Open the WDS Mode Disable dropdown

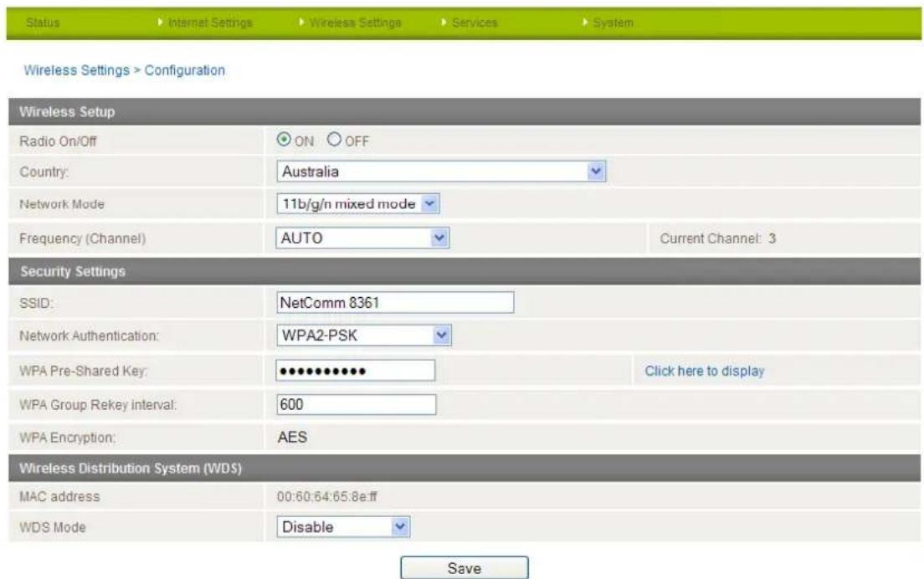tap(343, 526)
